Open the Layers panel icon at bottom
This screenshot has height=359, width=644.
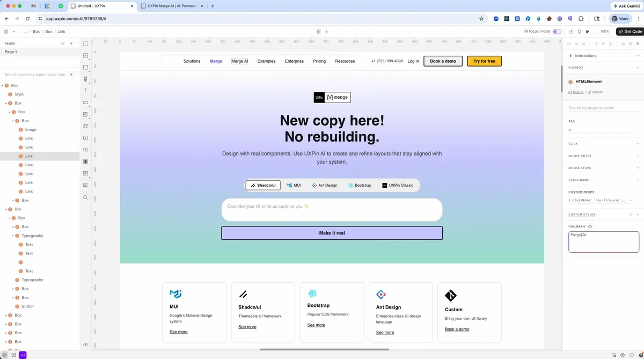tap(4, 355)
